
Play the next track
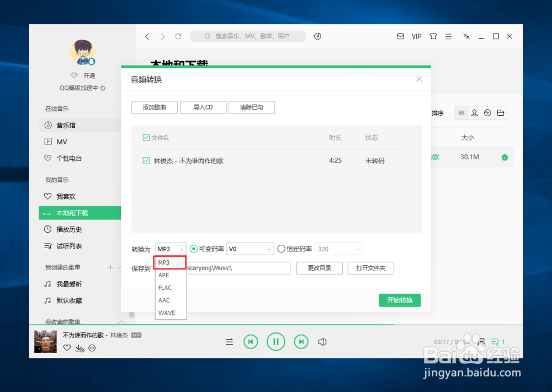click(x=301, y=342)
